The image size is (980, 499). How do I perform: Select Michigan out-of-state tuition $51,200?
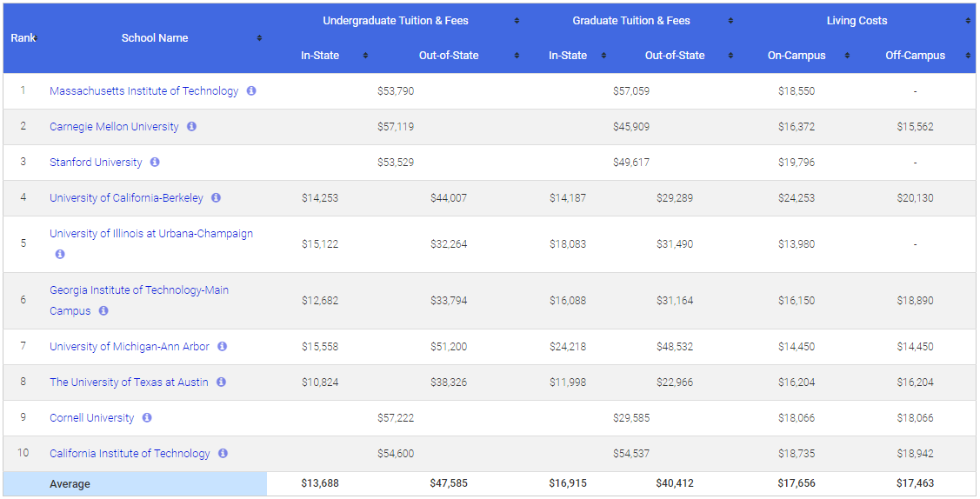(x=449, y=347)
